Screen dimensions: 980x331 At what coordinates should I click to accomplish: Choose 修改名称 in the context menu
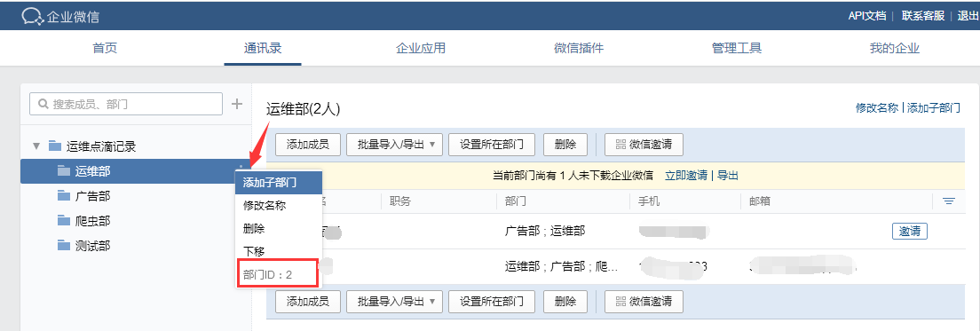(x=279, y=205)
